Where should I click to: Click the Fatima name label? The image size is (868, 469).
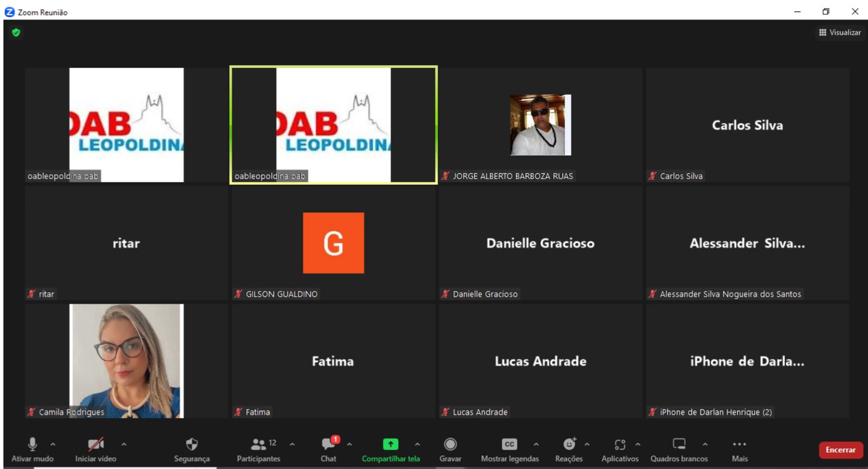pos(258,412)
